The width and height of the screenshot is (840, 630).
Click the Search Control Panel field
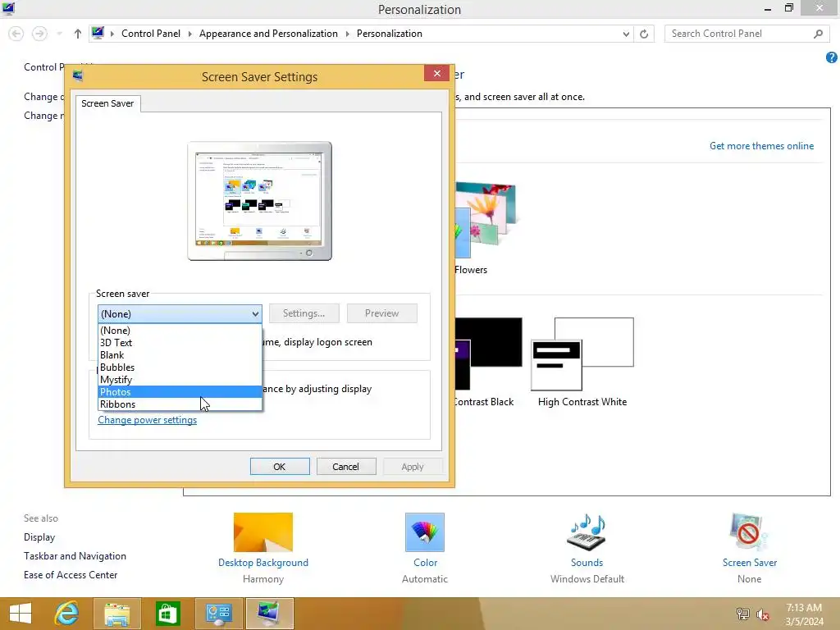(746, 34)
